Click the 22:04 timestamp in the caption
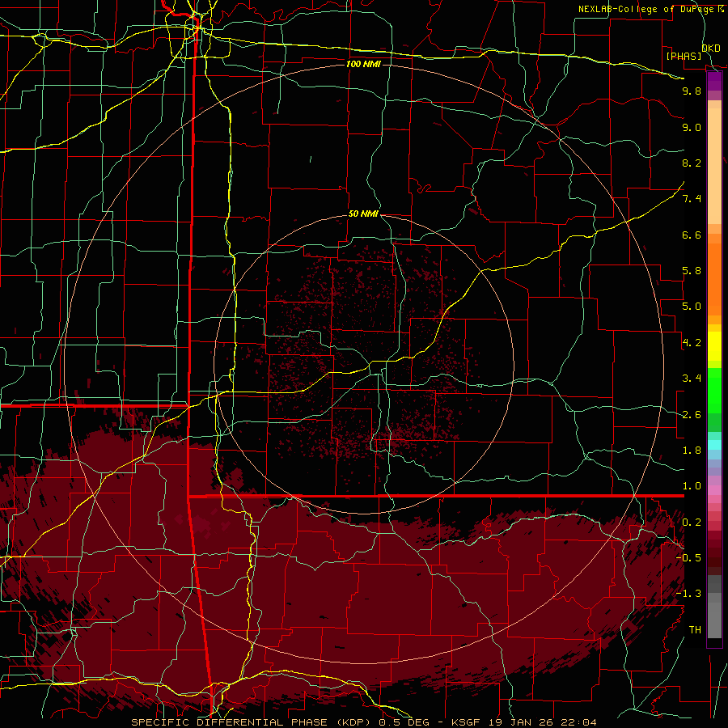Image resolution: width=728 pixels, height=728 pixels. tap(578, 722)
